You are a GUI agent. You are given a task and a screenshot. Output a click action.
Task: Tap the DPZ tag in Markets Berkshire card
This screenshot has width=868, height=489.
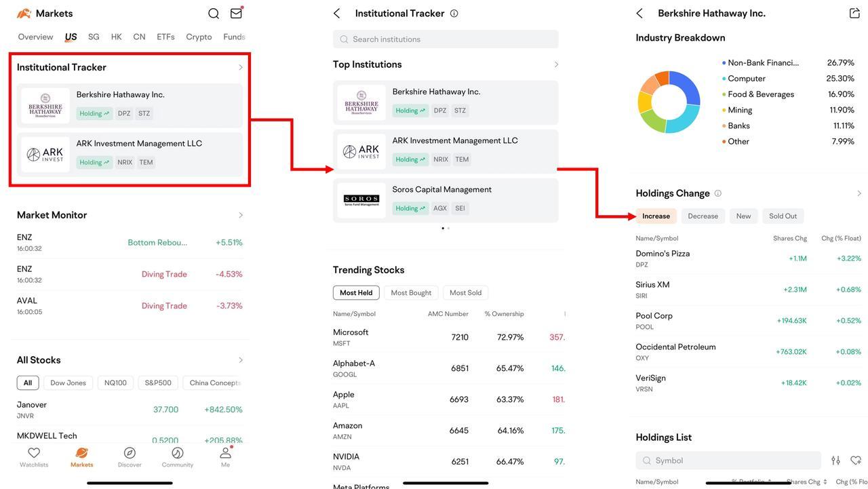(x=124, y=113)
